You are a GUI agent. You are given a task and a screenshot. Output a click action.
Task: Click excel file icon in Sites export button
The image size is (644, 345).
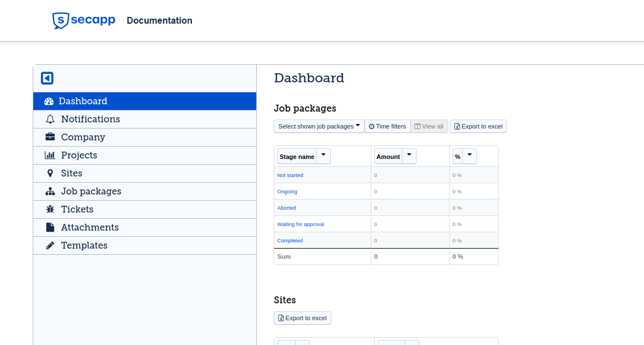click(281, 318)
